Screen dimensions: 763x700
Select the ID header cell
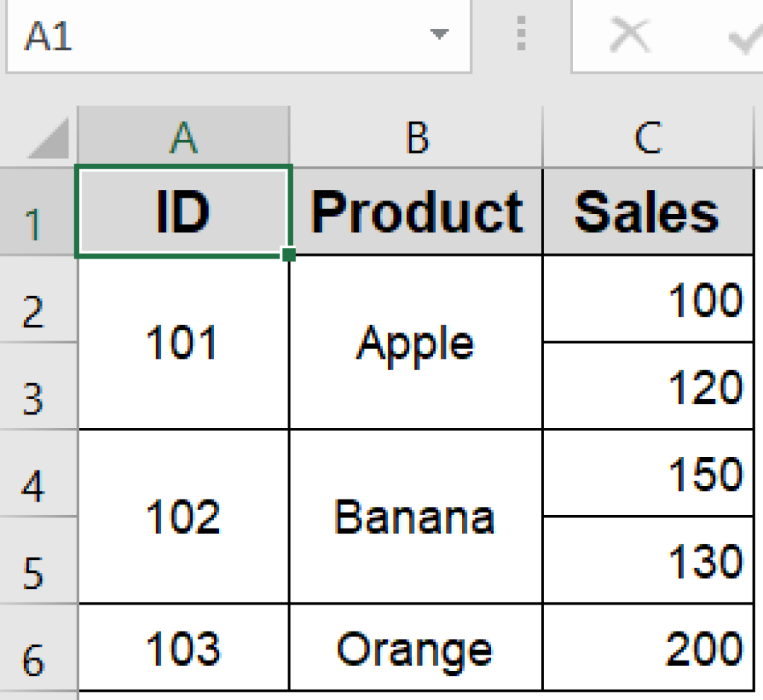(x=183, y=211)
